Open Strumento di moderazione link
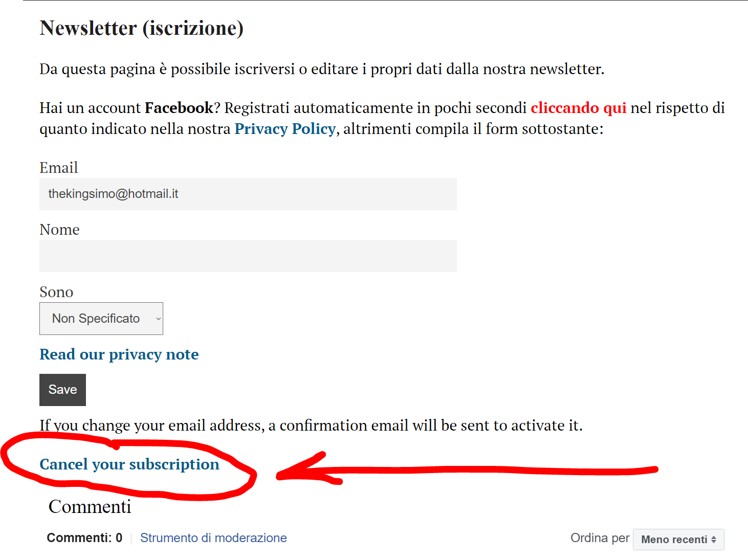Image resolution: width=748 pixels, height=560 pixels. coord(213,538)
